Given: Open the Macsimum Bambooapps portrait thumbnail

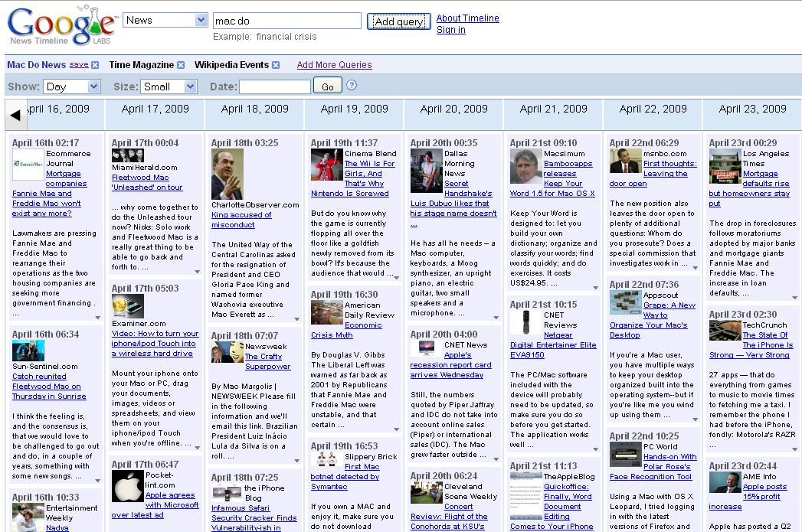Looking at the screenshot, I should tap(526, 165).
